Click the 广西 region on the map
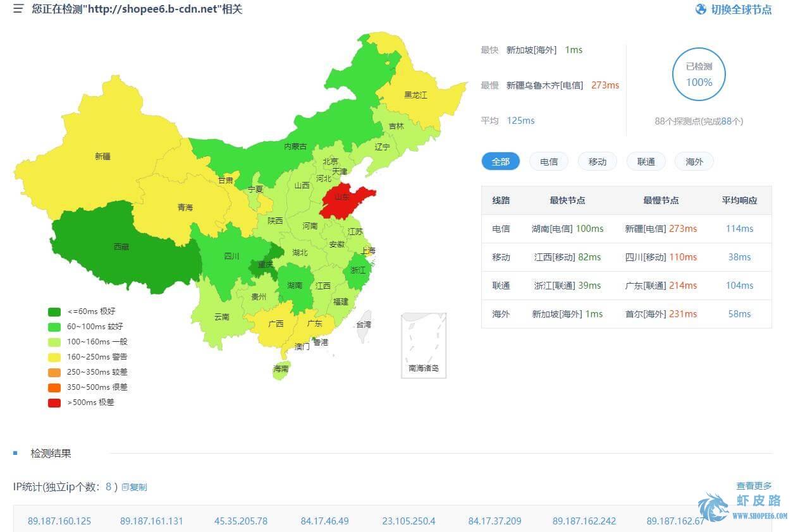The width and height of the screenshot is (798, 532). pos(276,323)
